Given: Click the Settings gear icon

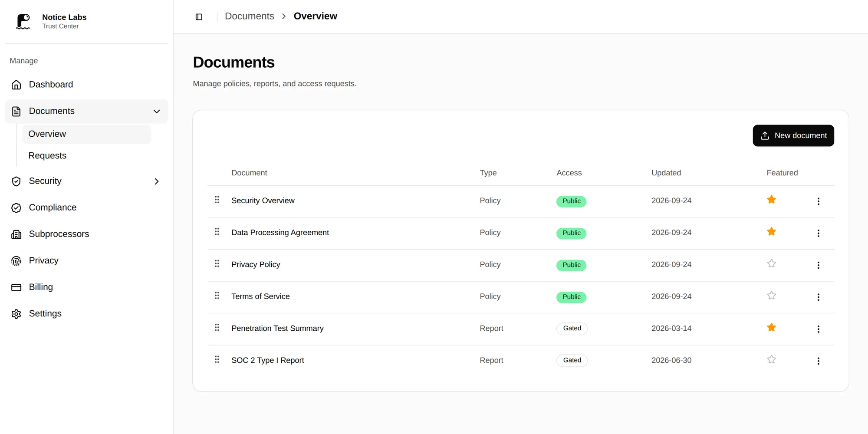Looking at the screenshot, I should [16, 314].
